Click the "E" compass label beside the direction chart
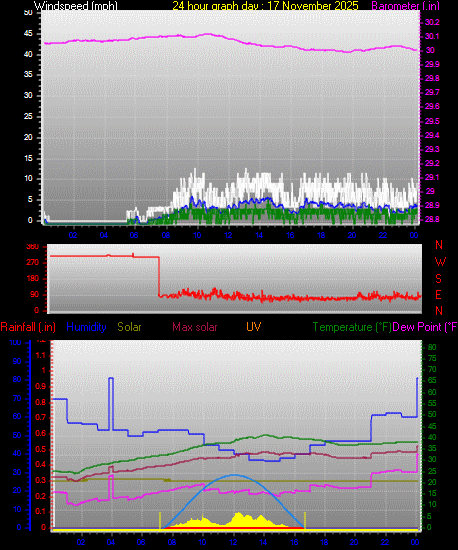This screenshot has width=458, height=550. [438, 295]
